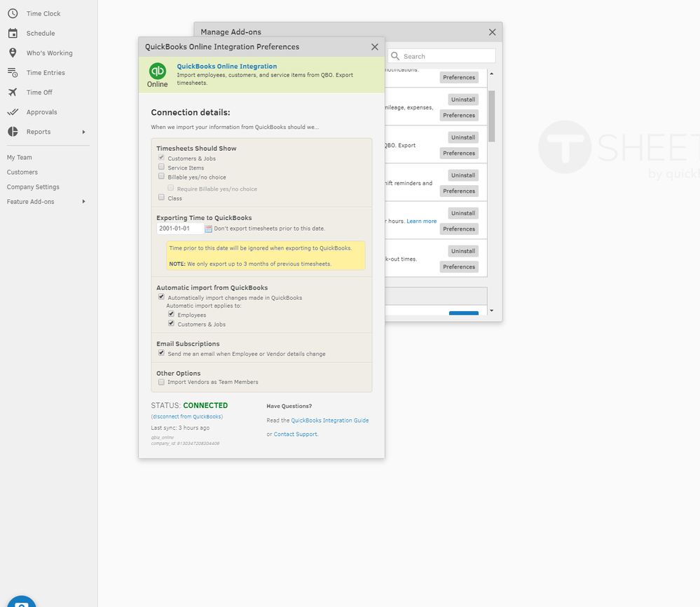The width and height of the screenshot is (700, 607).
Task: Click the Time Entries list icon
Action: [13, 72]
